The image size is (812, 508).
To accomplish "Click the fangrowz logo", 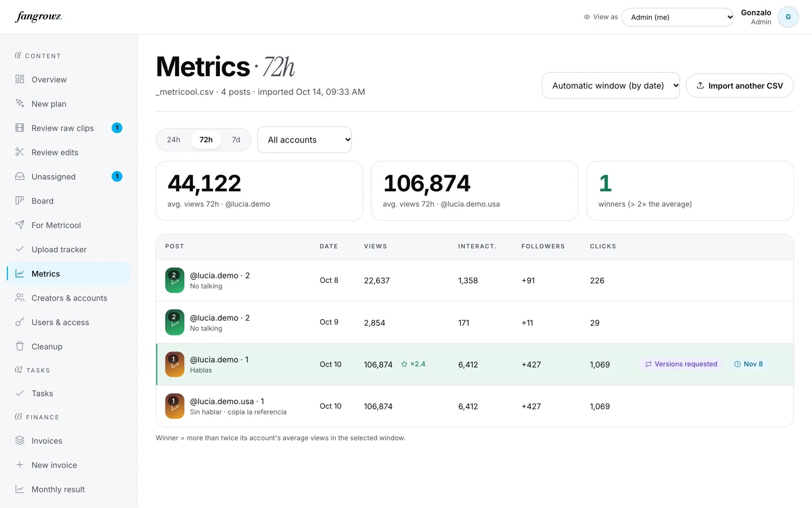I will (38, 17).
